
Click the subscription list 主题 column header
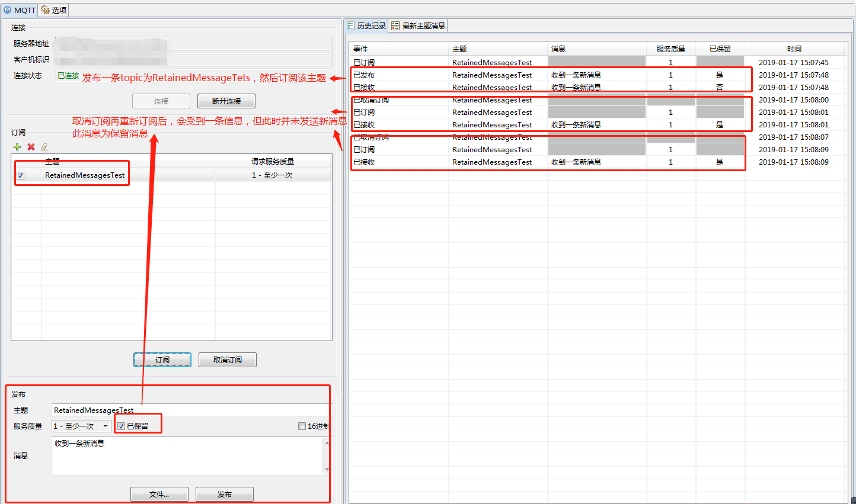pyautogui.click(x=128, y=161)
